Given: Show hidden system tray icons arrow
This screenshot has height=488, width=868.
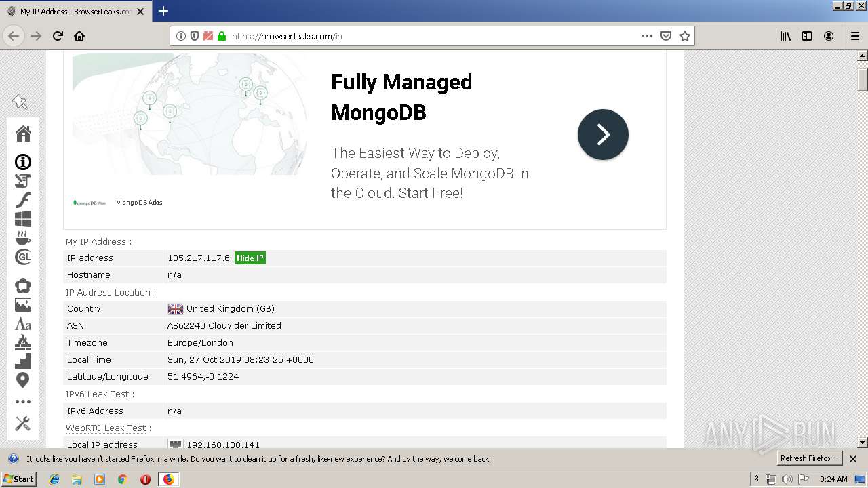Looking at the screenshot, I should pyautogui.click(x=756, y=479).
